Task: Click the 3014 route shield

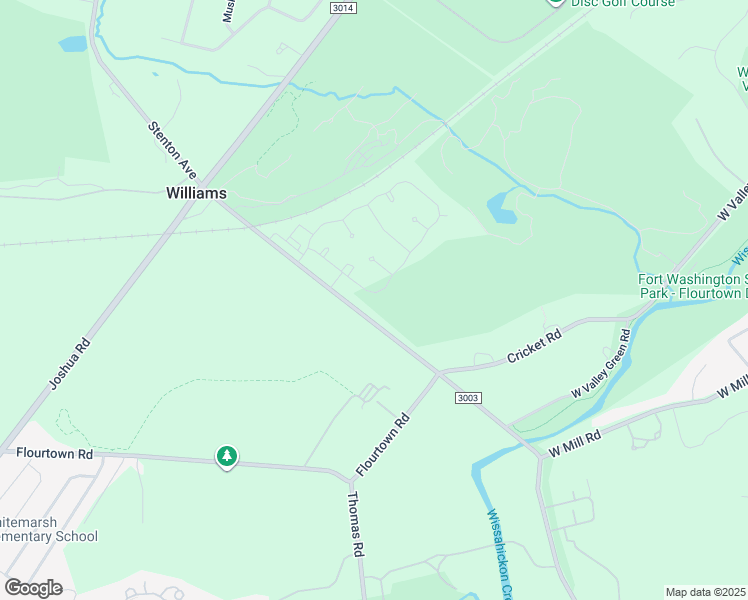Action: pyautogui.click(x=343, y=8)
